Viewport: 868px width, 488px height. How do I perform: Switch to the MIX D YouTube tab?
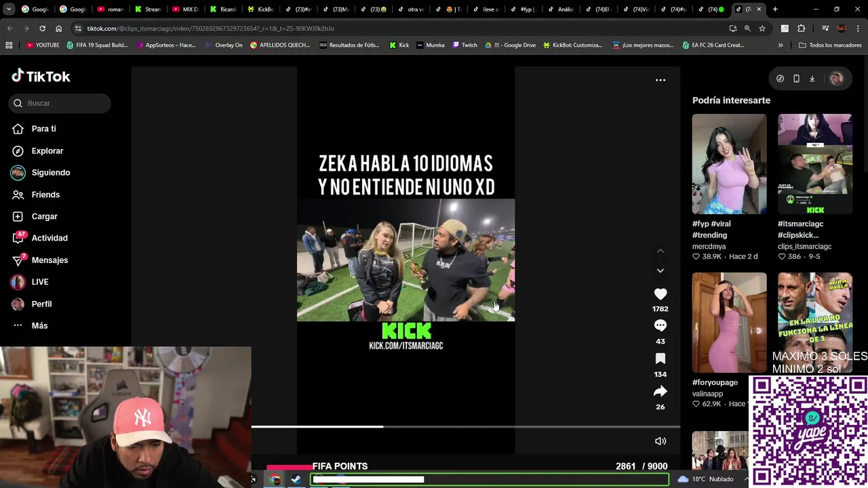tap(185, 9)
